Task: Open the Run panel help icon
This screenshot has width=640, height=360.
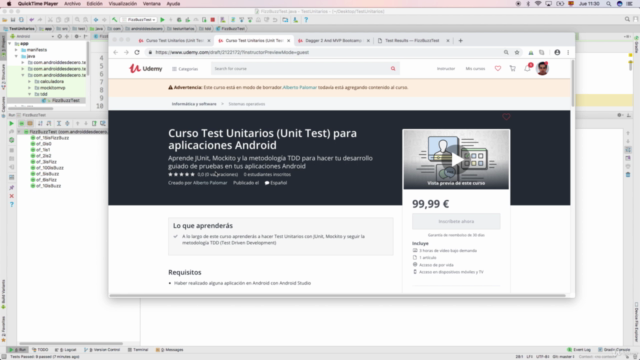Action: [x=11, y=204]
